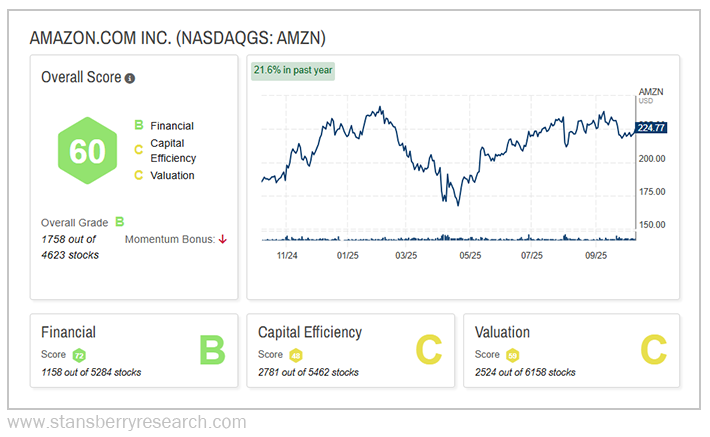Screen dimensions: 710x437
Task: Click the green Overall Grade B letter
Action: [x=119, y=222]
